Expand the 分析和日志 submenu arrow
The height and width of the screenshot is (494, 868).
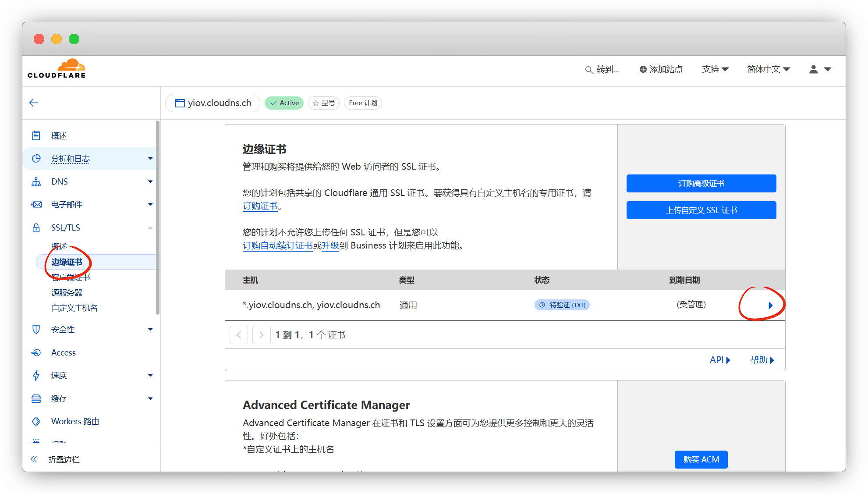[x=150, y=158]
